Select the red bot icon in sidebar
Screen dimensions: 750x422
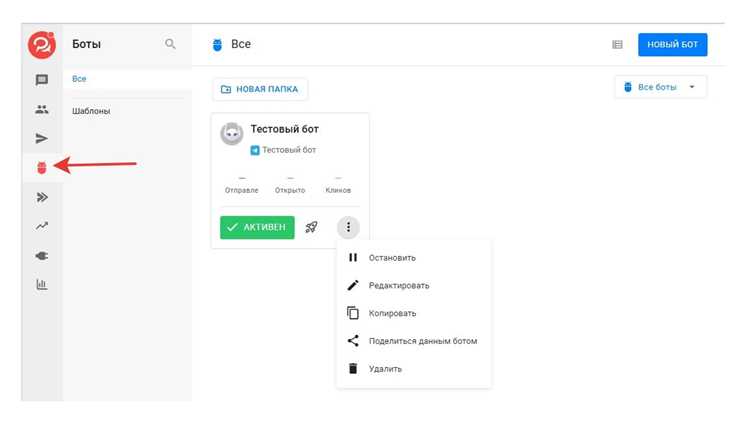click(x=42, y=168)
